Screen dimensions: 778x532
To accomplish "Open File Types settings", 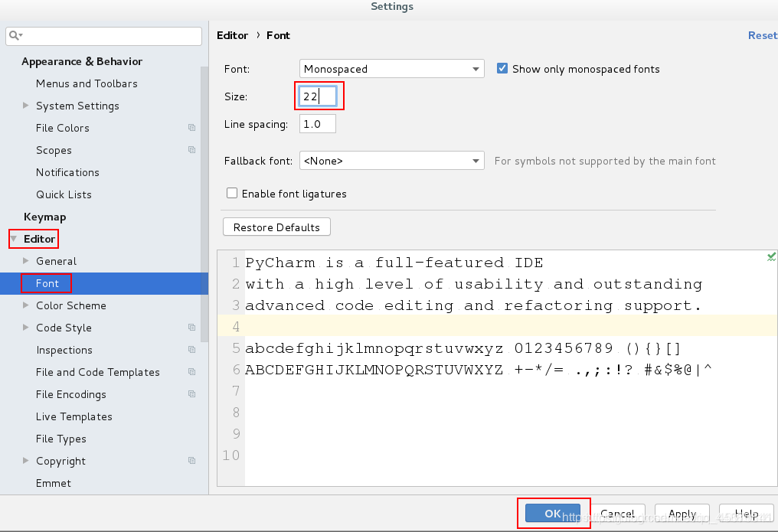I will tap(61, 439).
